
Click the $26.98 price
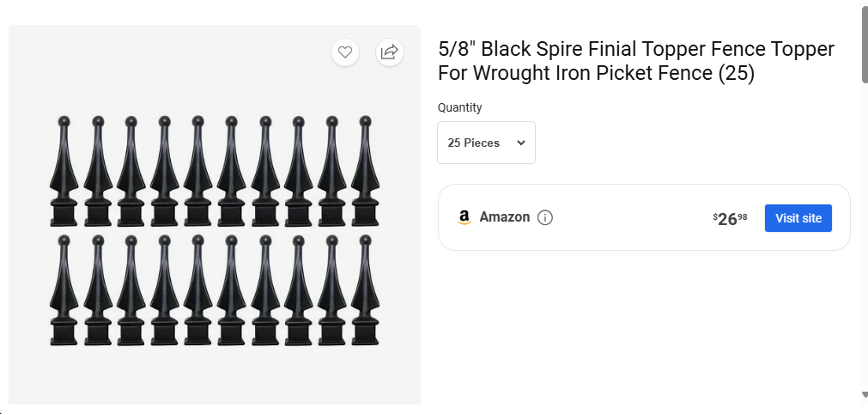coord(730,218)
